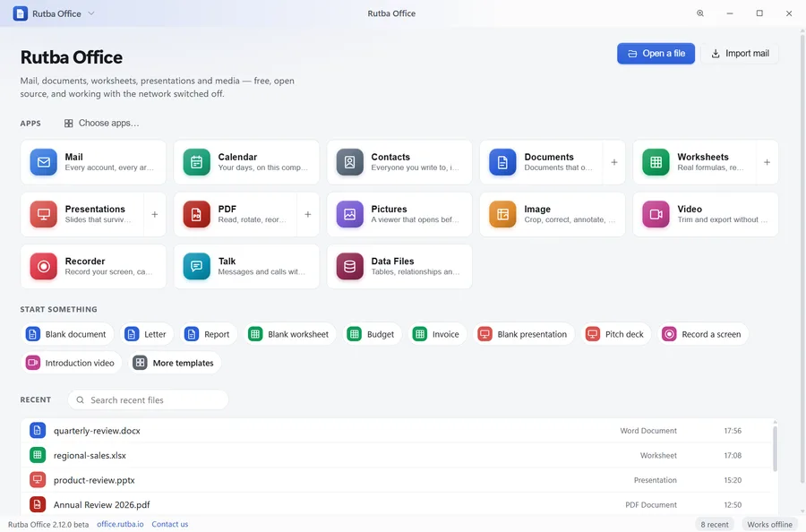Start a Blank document
The image size is (806, 532).
tap(66, 334)
